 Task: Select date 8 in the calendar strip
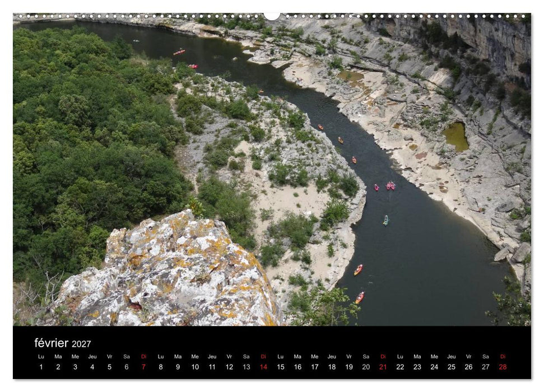(x=161, y=367)
